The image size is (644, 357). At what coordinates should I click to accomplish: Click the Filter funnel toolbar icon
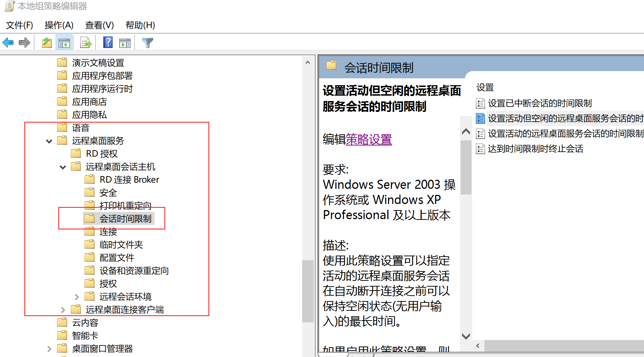(x=147, y=43)
